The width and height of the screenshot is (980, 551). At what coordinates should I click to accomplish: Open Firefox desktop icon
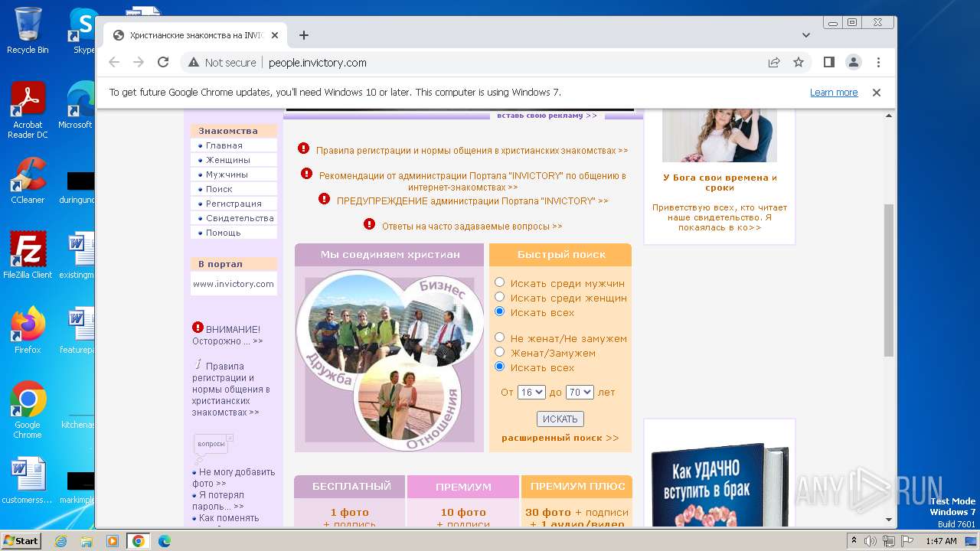click(28, 330)
